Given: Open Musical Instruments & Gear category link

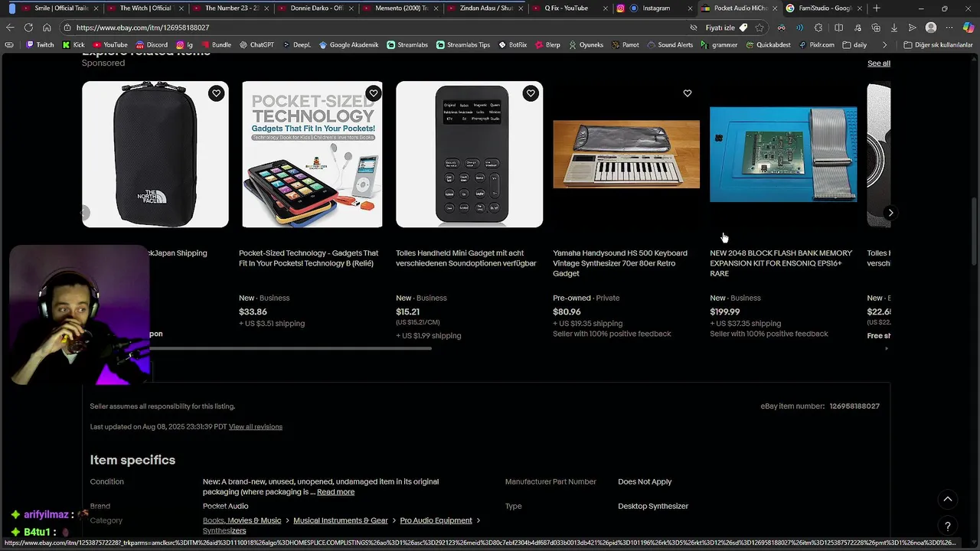Looking at the screenshot, I should point(341,520).
